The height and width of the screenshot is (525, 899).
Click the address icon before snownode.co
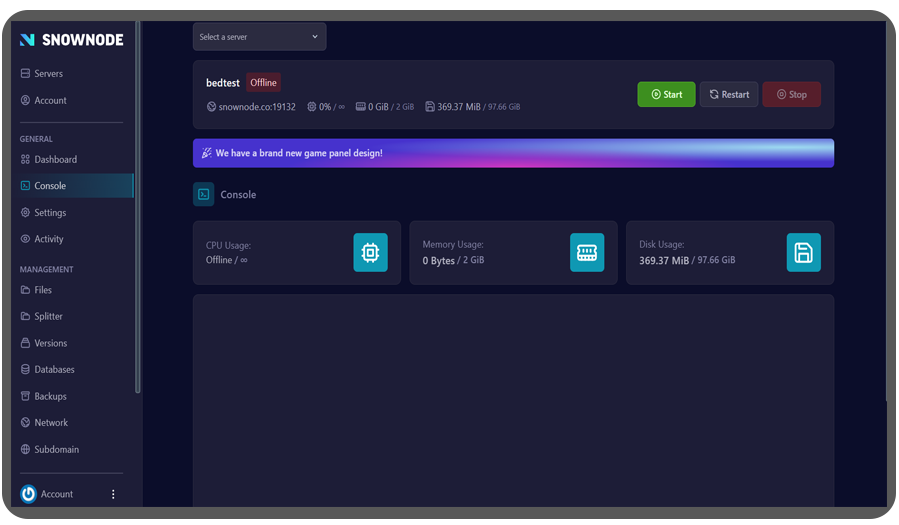click(x=211, y=107)
